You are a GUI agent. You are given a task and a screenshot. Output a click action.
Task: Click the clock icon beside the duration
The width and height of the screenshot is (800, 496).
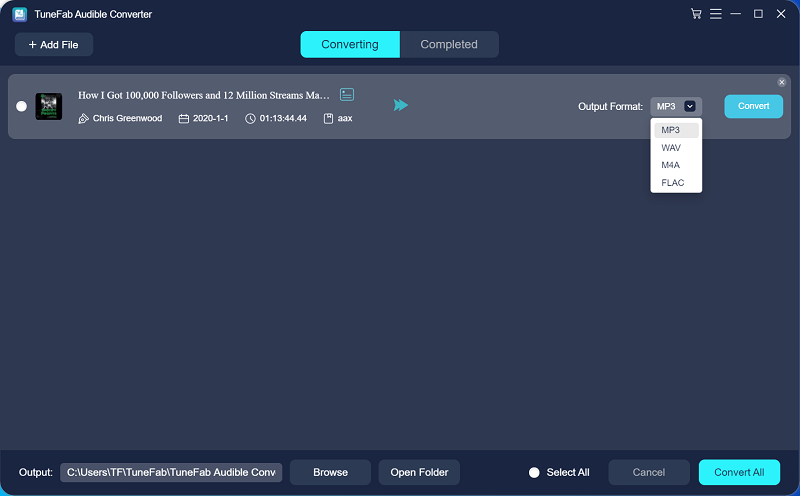coord(250,118)
